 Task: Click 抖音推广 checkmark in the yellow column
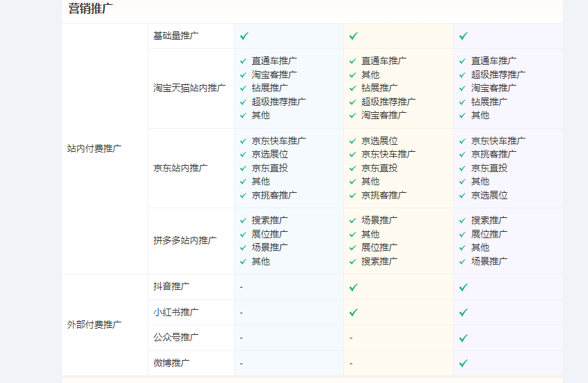[353, 288]
